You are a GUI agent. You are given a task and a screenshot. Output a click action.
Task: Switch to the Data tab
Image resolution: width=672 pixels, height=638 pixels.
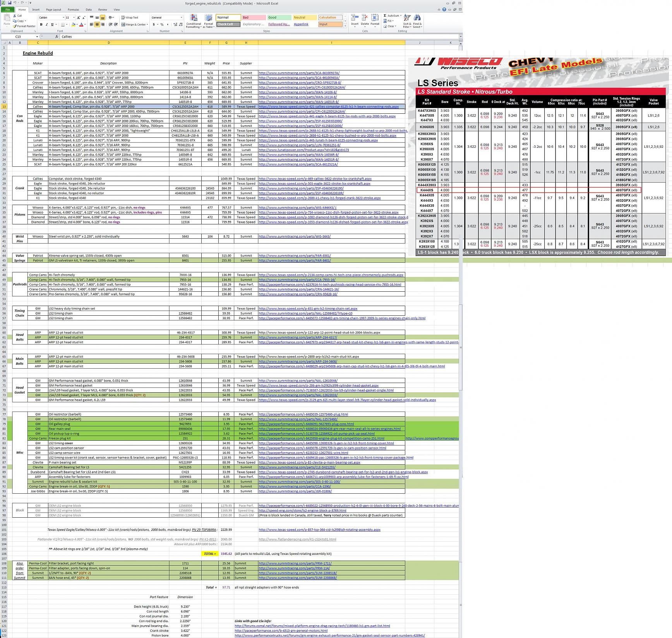point(89,9)
